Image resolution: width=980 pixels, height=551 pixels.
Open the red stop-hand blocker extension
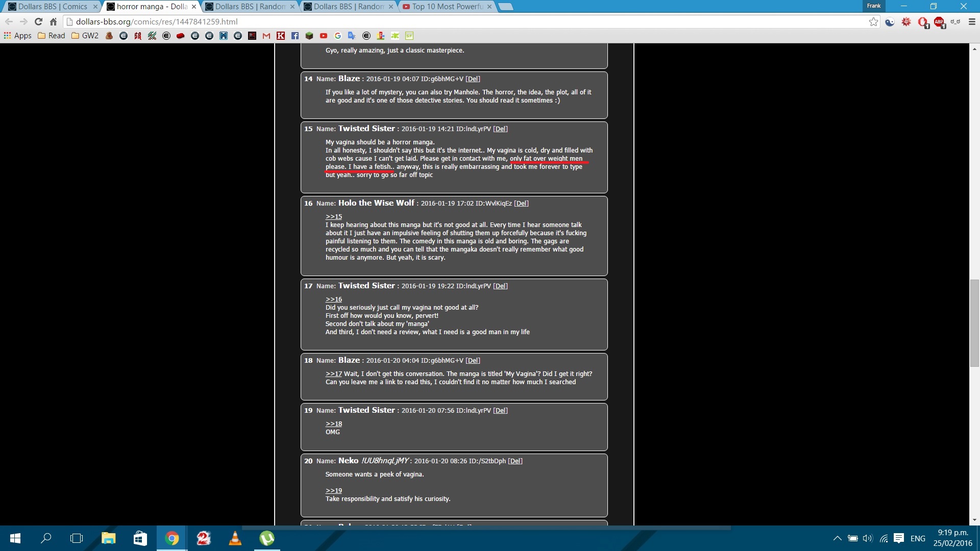923,22
